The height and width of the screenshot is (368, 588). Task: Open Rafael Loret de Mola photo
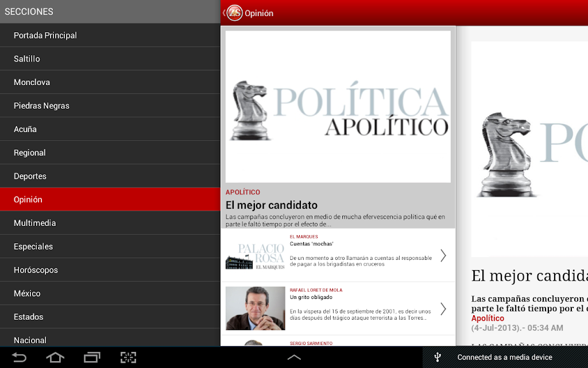[256, 308]
